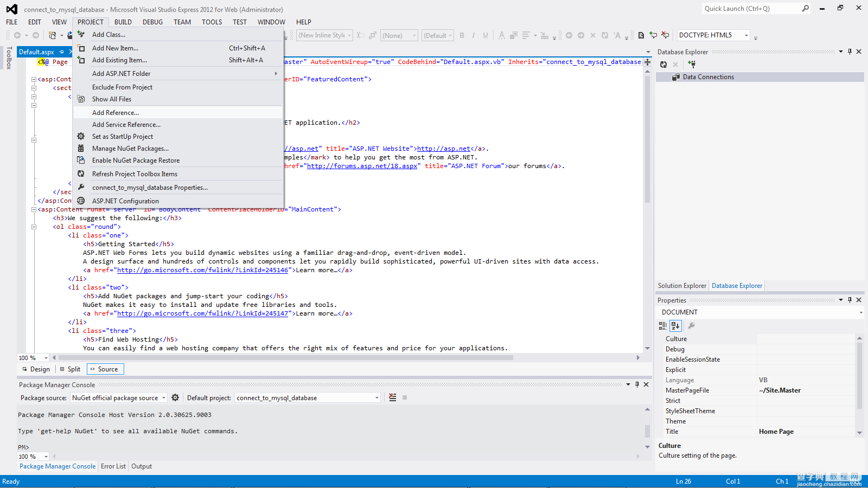Follow the LinkId=245147 link in code
Viewport: 868px width, 488px height.
click(x=202, y=313)
